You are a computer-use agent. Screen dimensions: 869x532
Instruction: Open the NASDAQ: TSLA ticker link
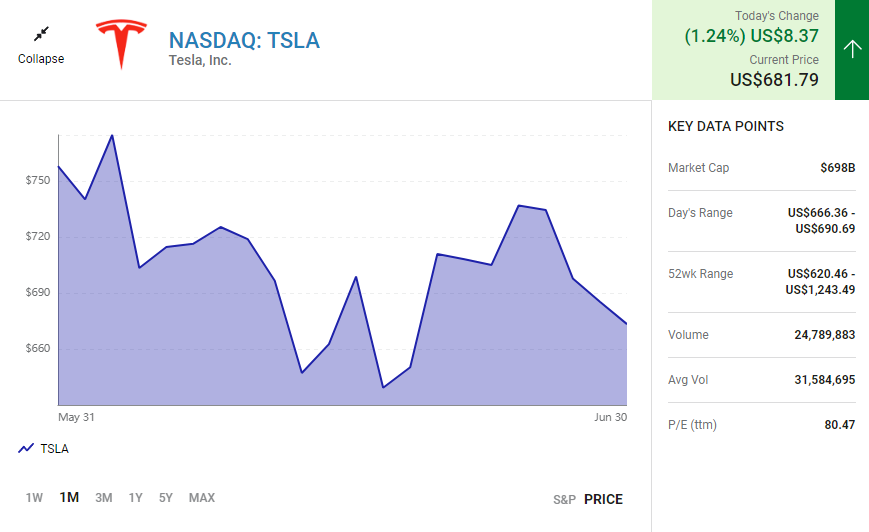tap(244, 40)
